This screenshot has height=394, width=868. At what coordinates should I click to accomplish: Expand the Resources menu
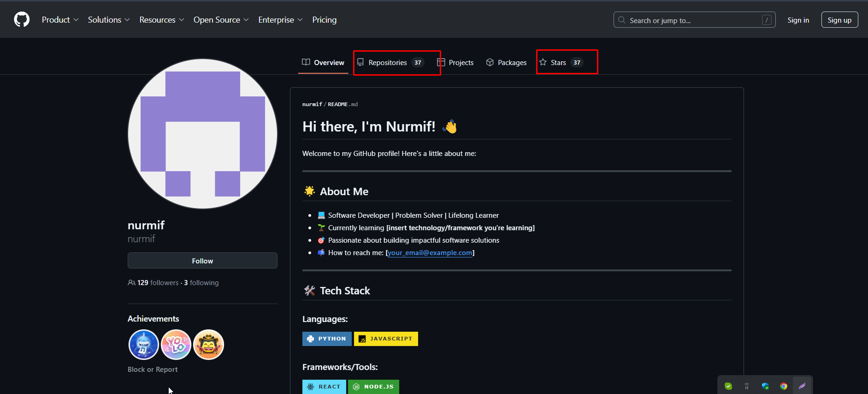pyautogui.click(x=162, y=20)
